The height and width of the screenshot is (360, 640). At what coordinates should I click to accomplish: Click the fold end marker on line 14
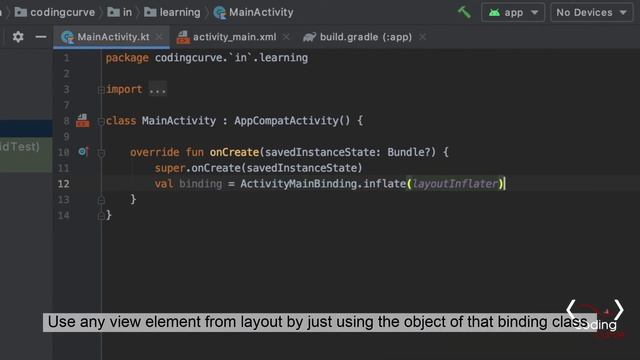[101, 216]
